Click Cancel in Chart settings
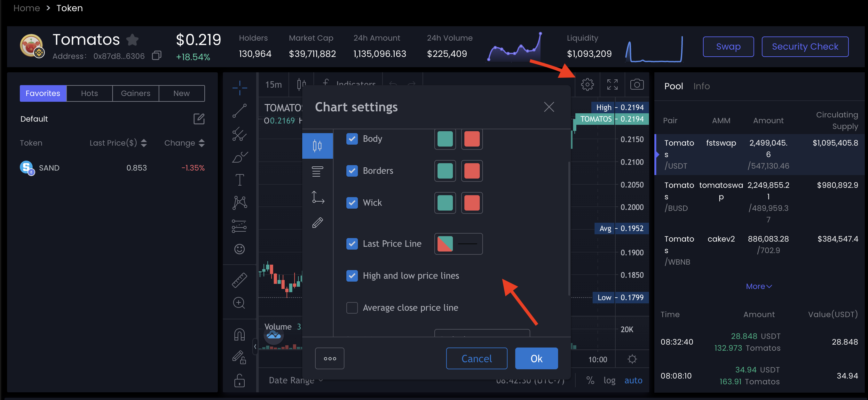 pyautogui.click(x=476, y=358)
